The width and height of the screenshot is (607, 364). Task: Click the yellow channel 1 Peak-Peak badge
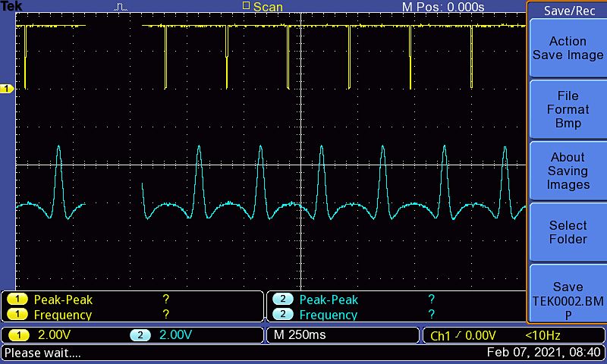coord(17,300)
